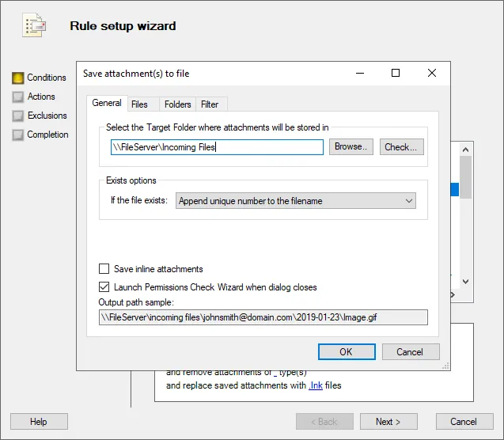Screen dimensions: 504x440
Task: Close the Save attachment(s) dialog
Action: click(432, 73)
